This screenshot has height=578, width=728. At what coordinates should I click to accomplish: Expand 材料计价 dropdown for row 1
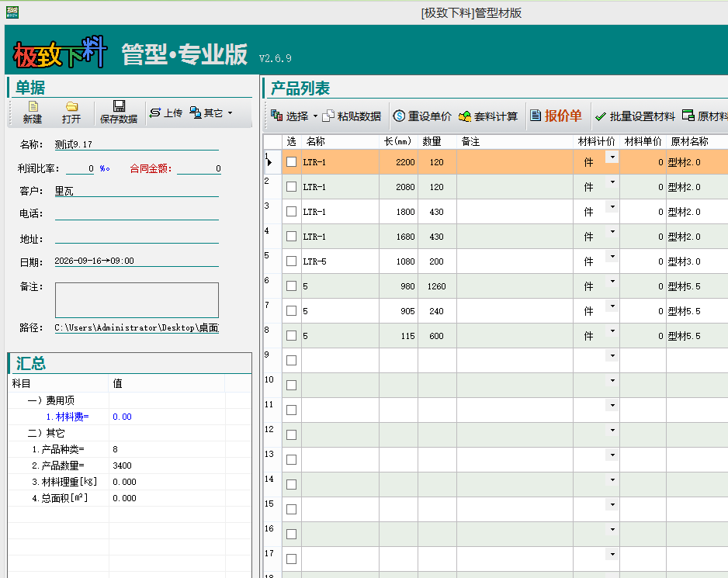point(612,157)
